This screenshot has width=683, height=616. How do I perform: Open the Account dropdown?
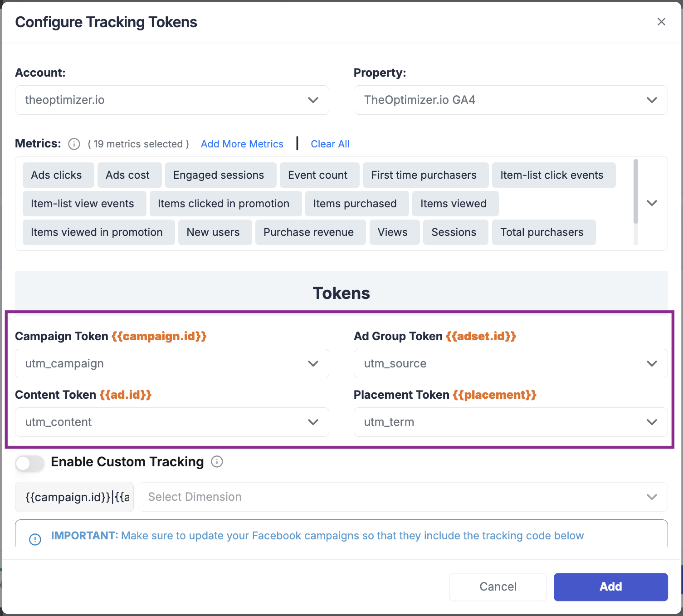pyautogui.click(x=172, y=100)
